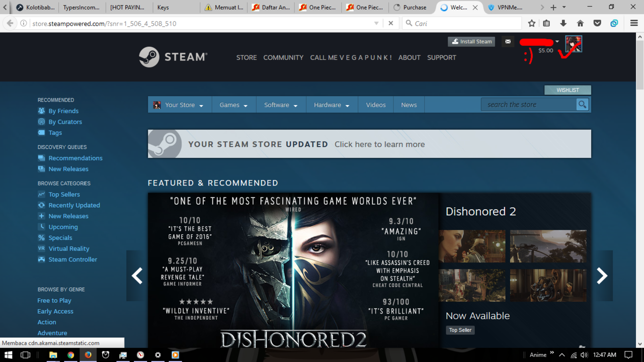Open the STORE menu in the header
This screenshot has width=644, height=362.
(247, 57)
